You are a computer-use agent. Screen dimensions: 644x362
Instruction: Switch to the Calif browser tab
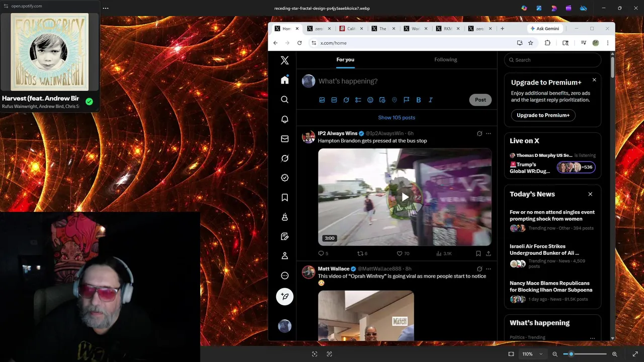point(352,29)
